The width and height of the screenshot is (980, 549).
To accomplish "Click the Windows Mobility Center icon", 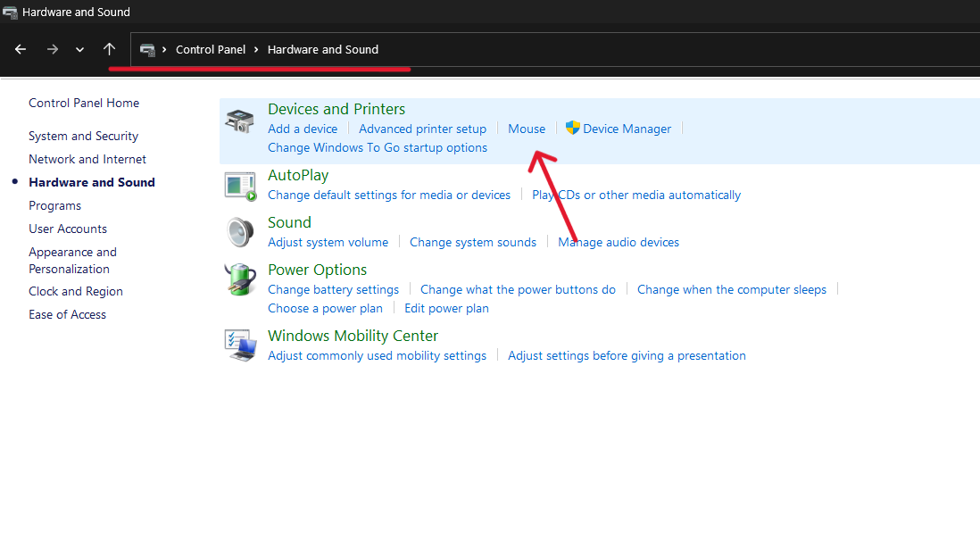I will [239, 345].
